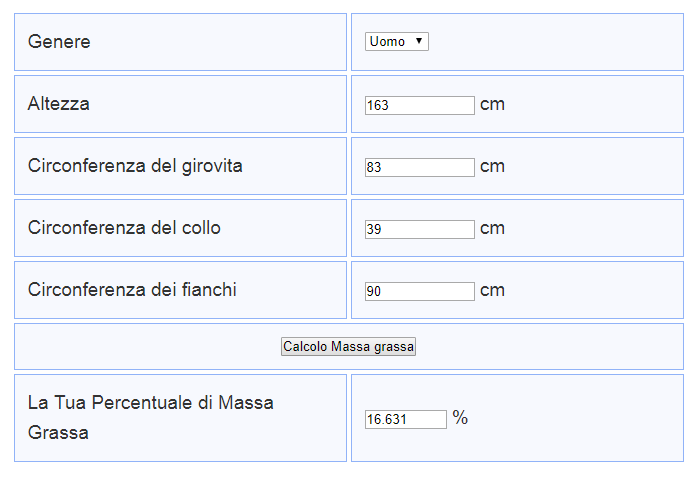
Task: Click the Uomo text in gender selector
Action: [x=387, y=42]
